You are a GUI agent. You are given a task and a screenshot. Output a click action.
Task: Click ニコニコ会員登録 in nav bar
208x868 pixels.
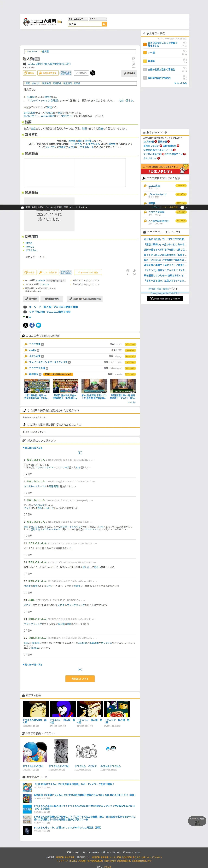click(169, 208)
